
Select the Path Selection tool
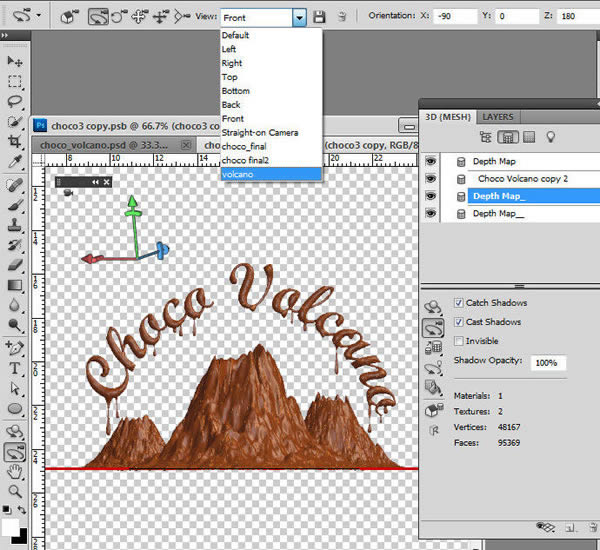15,388
